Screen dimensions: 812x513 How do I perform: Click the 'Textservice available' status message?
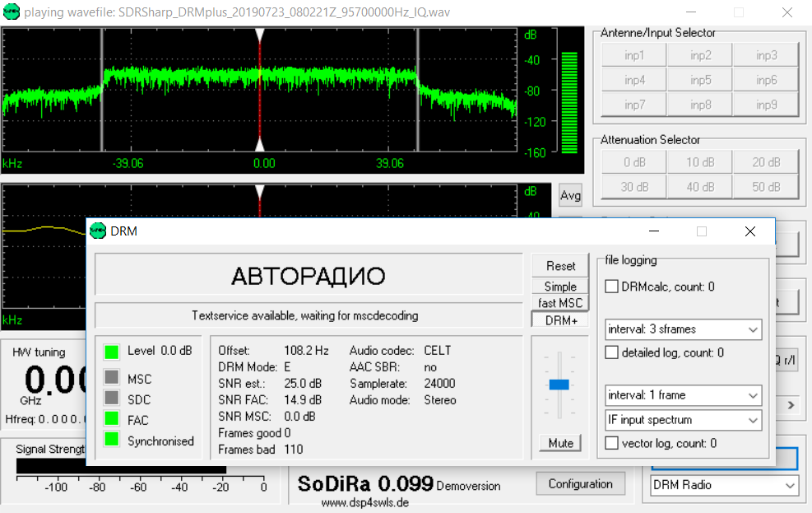point(305,315)
